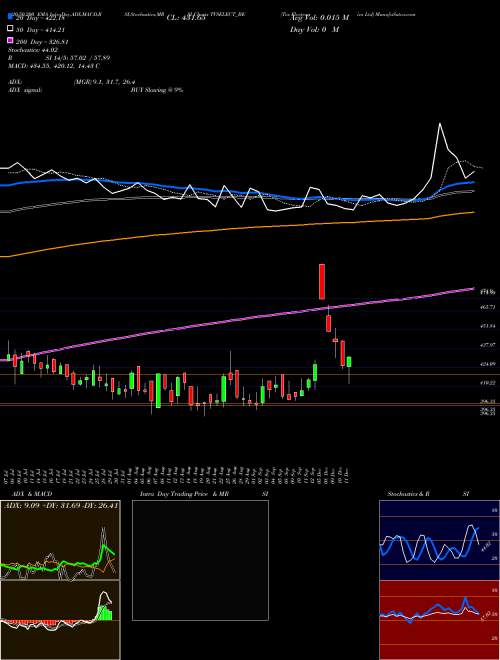Click the 'Stochastics & R' panel title
500x660 pixels.
pyautogui.click(x=408, y=494)
